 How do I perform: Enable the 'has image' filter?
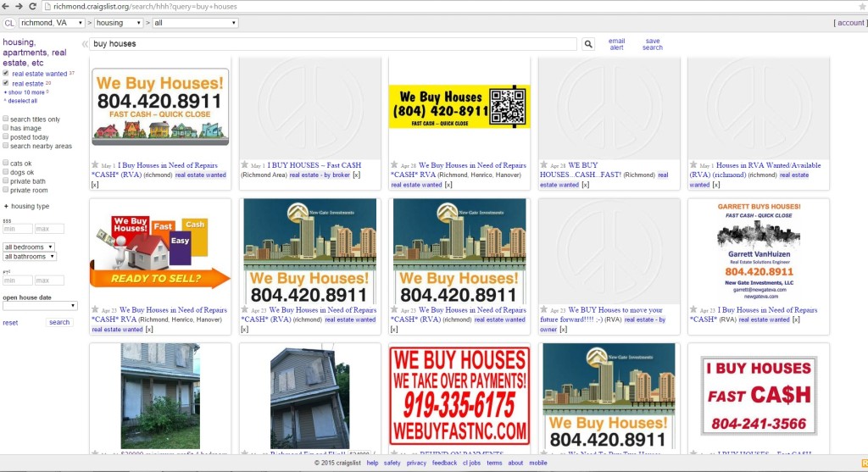coord(6,127)
